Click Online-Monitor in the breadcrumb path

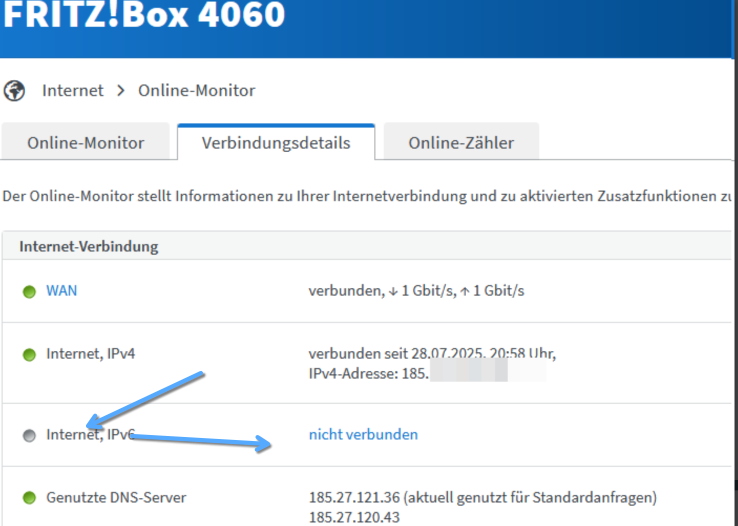[x=196, y=91]
